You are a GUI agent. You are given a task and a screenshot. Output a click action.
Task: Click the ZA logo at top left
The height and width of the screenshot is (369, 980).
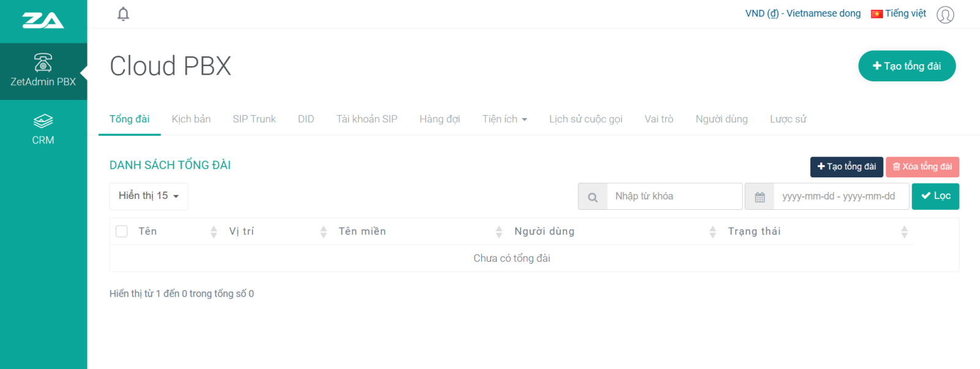click(43, 21)
